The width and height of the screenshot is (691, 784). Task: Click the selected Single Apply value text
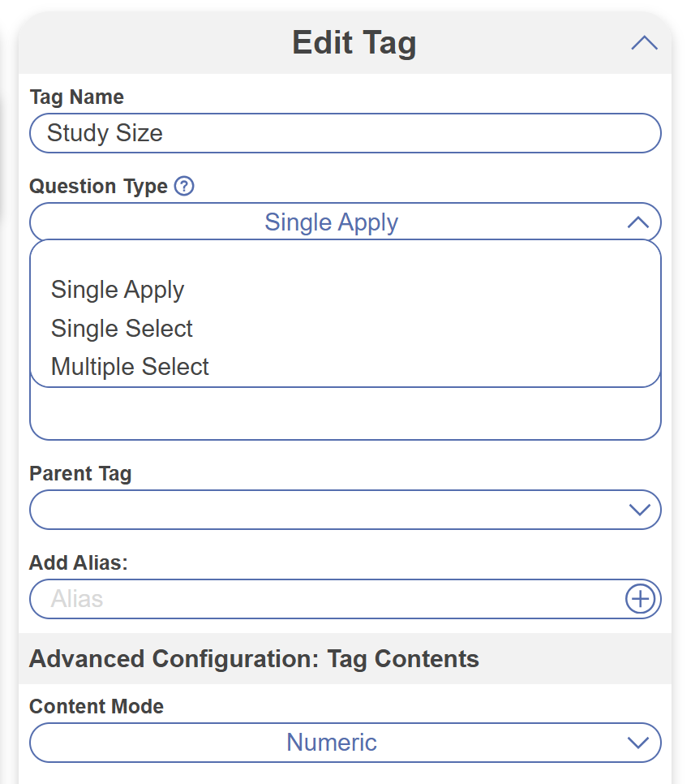331,222
